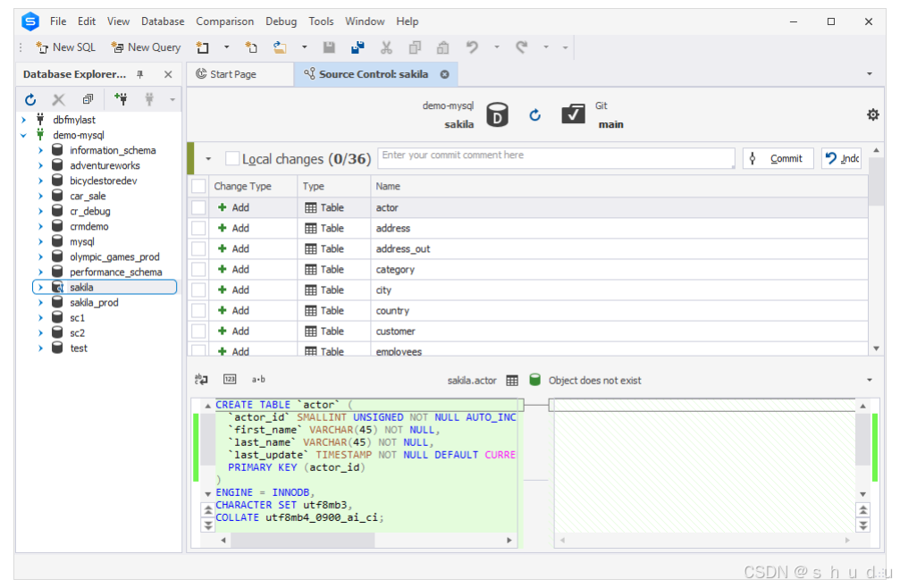Open the File menu

pyautogui.click(x=58, y=21)
